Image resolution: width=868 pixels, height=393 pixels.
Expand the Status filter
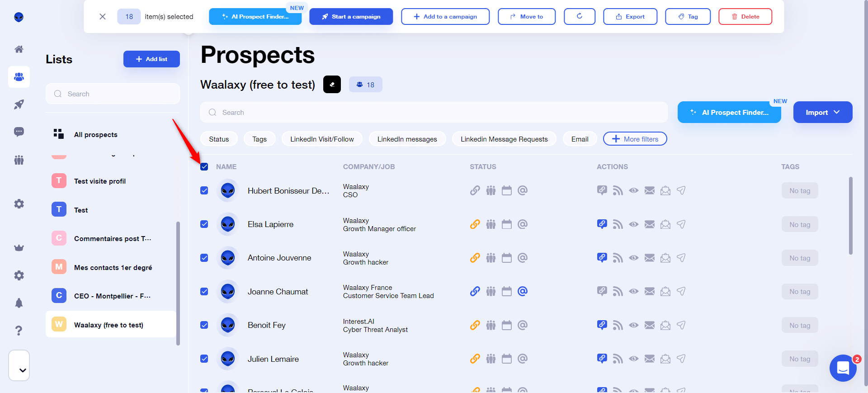[x=219, y=139]
